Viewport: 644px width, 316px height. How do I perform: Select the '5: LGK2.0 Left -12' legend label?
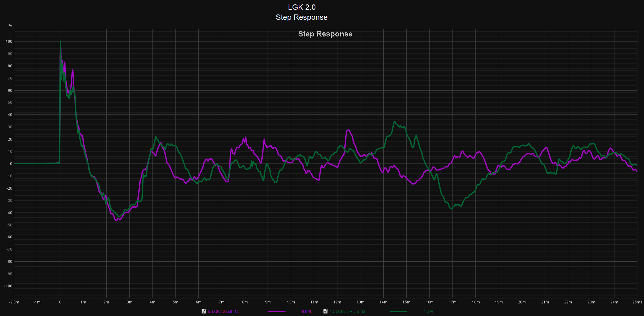[223, 312]
